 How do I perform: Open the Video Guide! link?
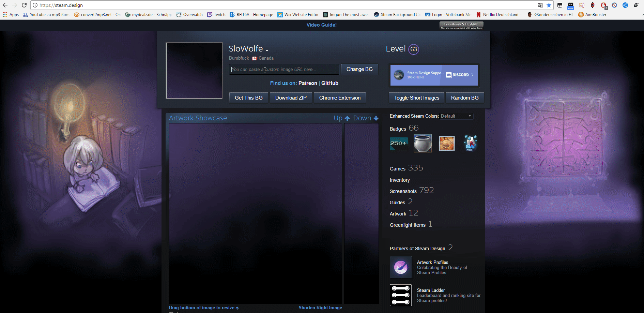click(x=322, y=25)
